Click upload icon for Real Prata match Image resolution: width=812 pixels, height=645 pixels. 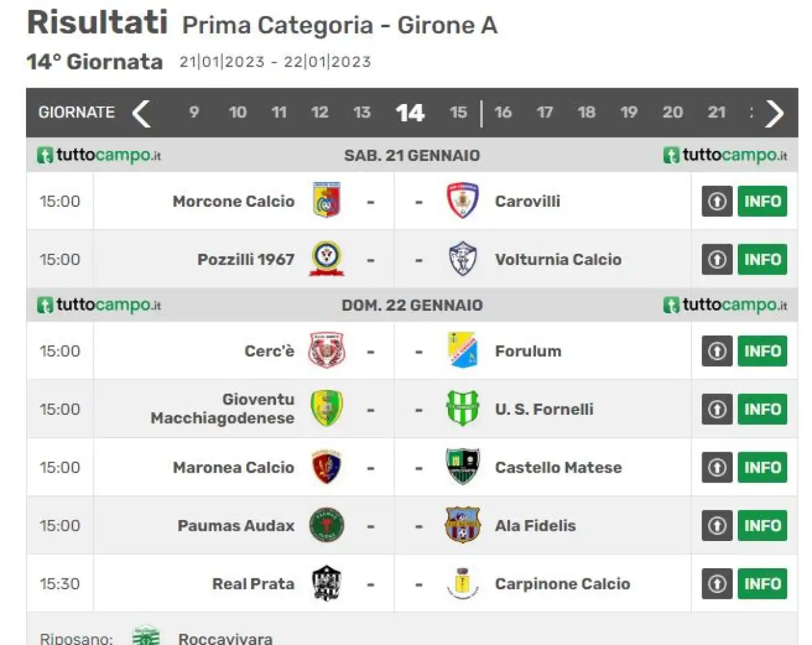click(x=717, y=583)
